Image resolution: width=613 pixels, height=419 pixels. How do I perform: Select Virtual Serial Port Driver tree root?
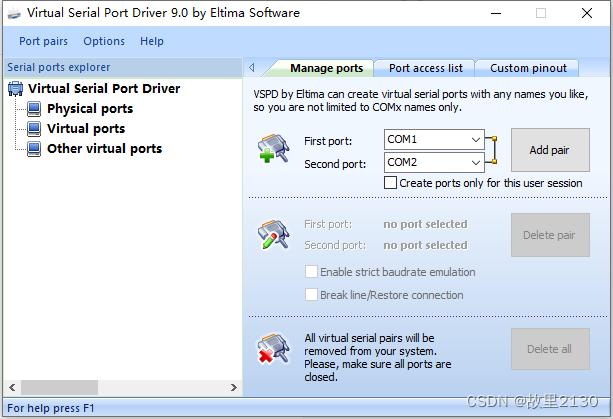(x=104, y=89)
